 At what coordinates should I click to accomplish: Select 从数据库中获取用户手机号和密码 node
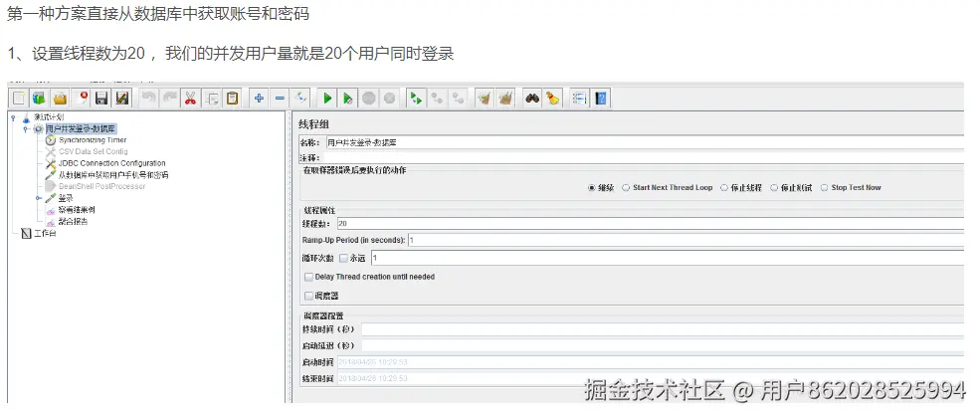tap(113, 175)
